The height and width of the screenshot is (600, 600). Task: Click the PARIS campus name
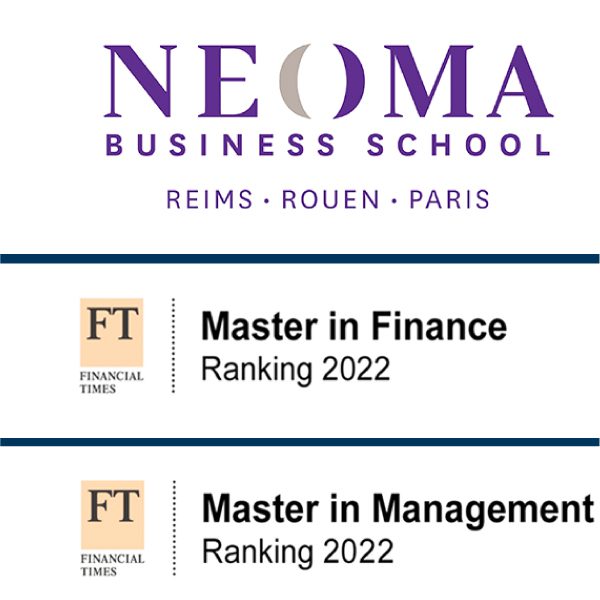click(449, 199)
